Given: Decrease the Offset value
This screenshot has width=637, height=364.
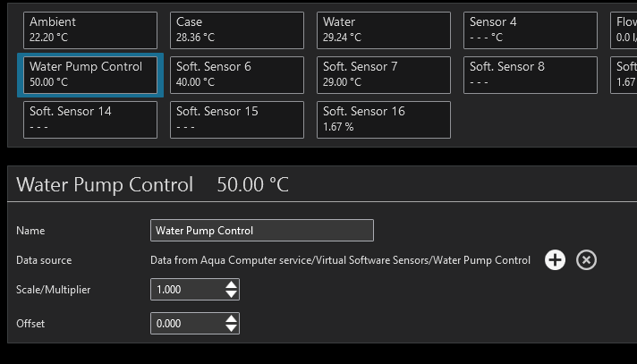Looking at the screenshot, I should tap(232, 327).
